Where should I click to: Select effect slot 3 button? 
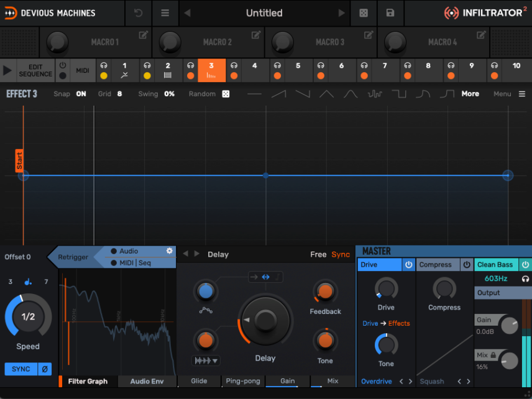pyautogui.click(x=212, y=71)
